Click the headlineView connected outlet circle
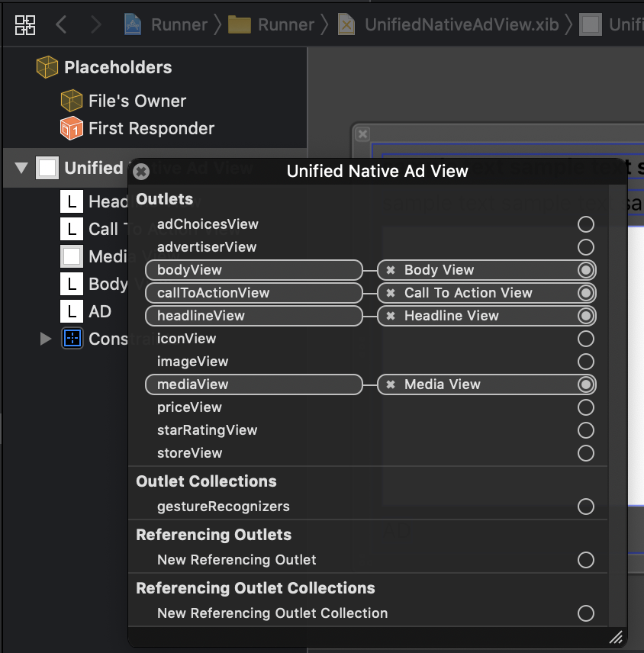 pos(586,316)
